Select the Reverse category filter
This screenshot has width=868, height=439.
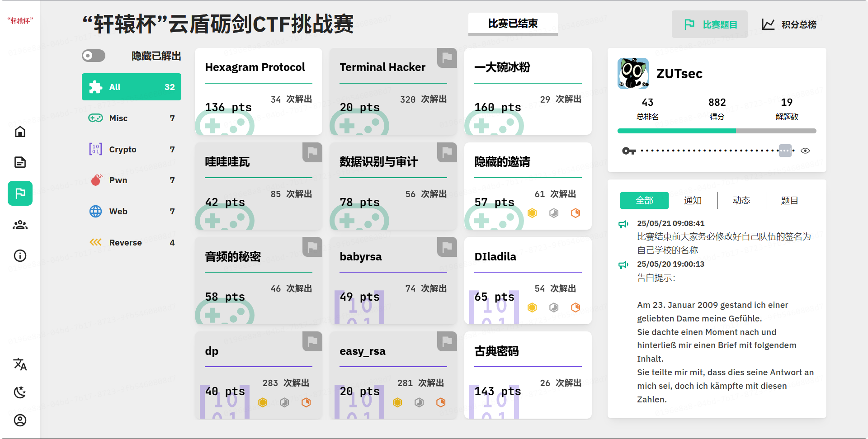132,242
